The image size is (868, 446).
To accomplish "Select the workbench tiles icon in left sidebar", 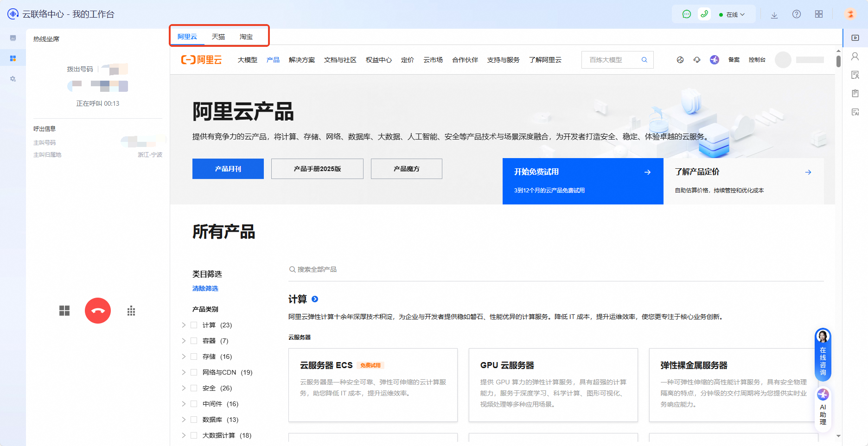I will coord(13,58).
